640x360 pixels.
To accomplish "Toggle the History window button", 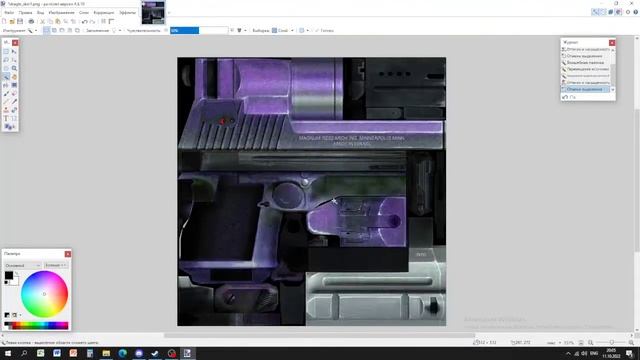I will pyautogui.click(x=603, y=12).
